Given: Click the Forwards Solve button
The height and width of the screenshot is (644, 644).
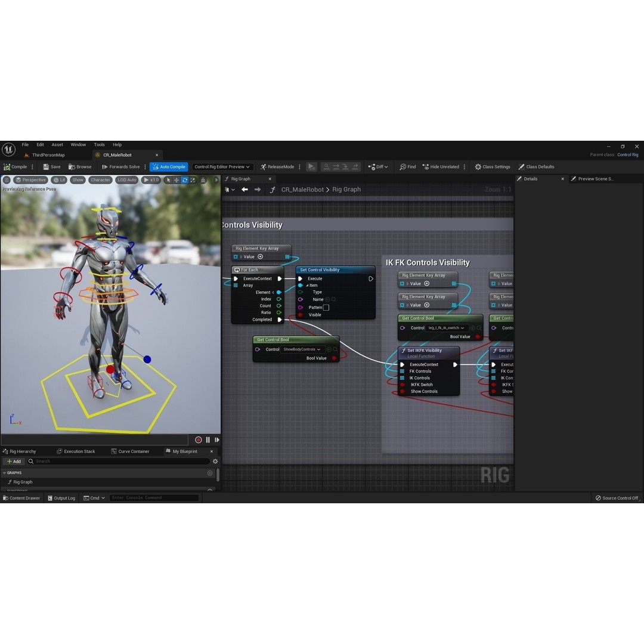Looking at the screenshot, I should pos(120,167).
